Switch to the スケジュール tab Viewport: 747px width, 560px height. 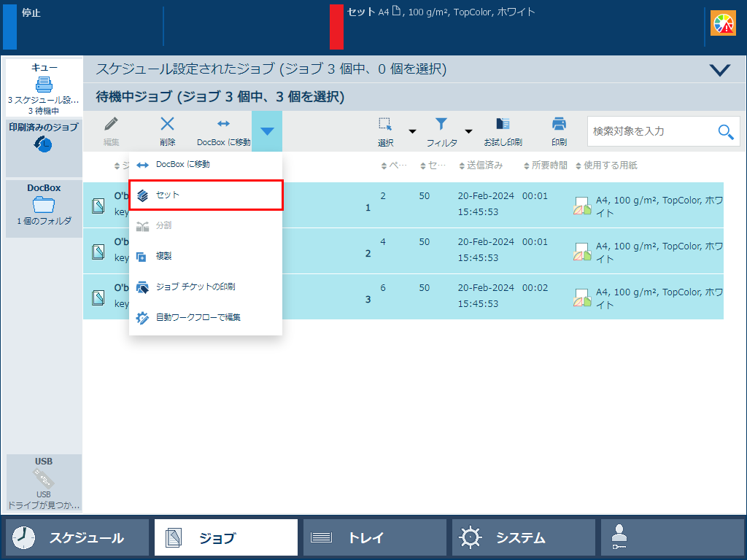(x=77, y=537)
